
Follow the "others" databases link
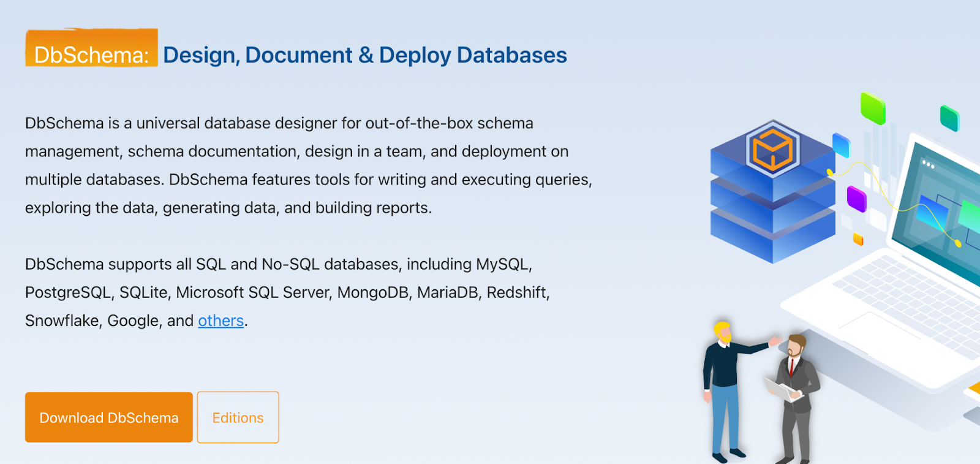221,321
